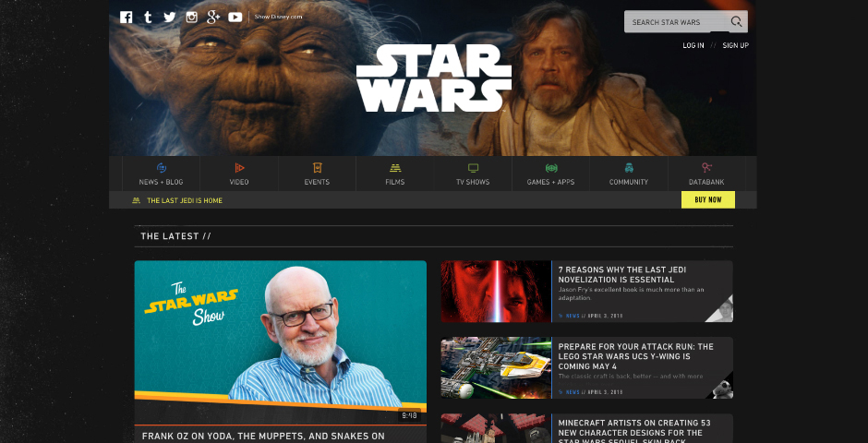Click the Films icon in navigation
868x443 pixels.
[x=395, y=168]
